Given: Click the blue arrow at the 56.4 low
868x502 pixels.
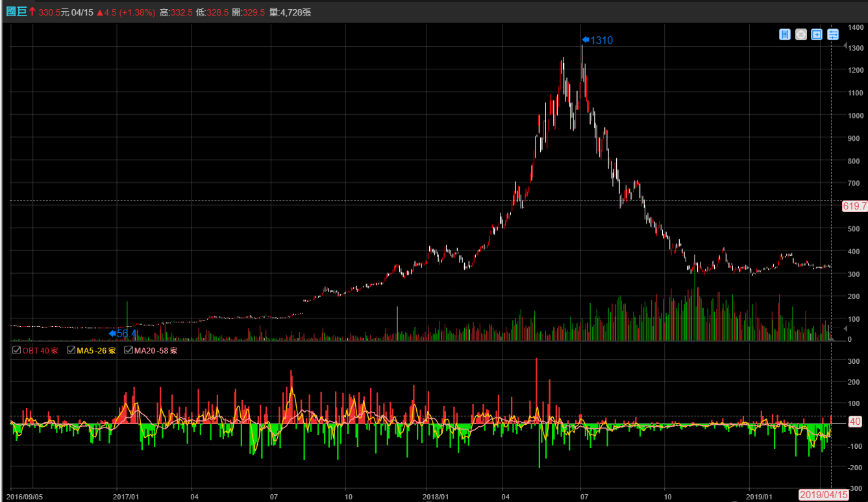Looking at the screenshot, I should pyautogui.click(x=112, y=333).
